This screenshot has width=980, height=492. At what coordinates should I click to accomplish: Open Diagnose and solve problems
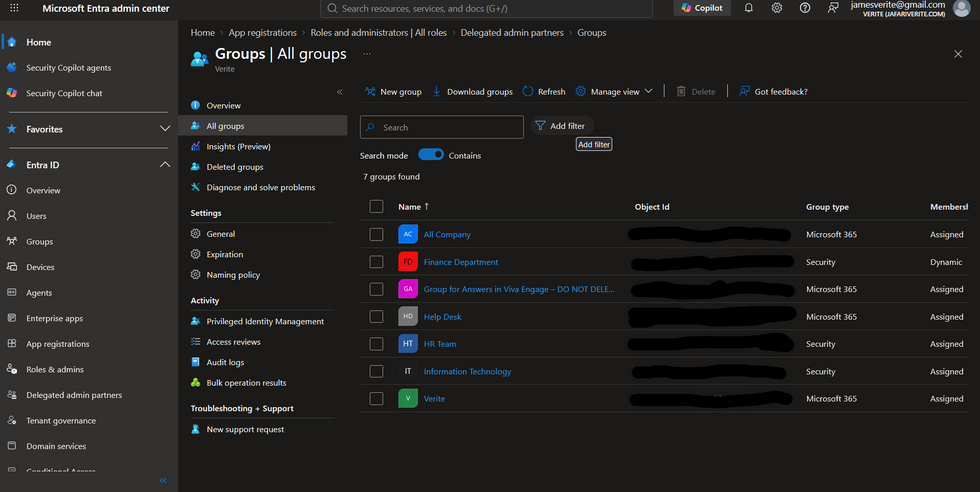[262, 188]
